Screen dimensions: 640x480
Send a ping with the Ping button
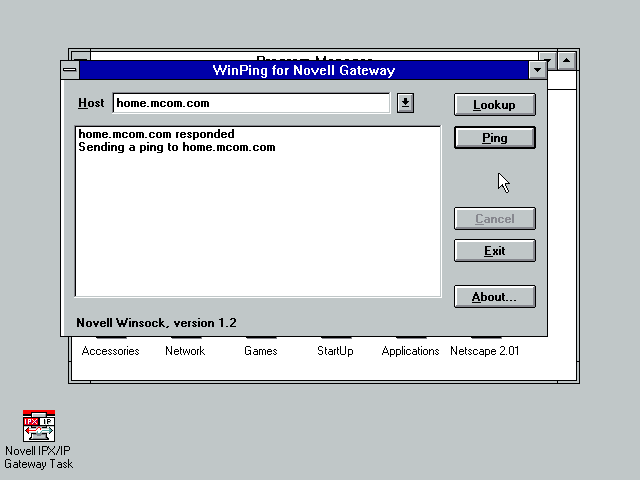click(x=495, y=138)
